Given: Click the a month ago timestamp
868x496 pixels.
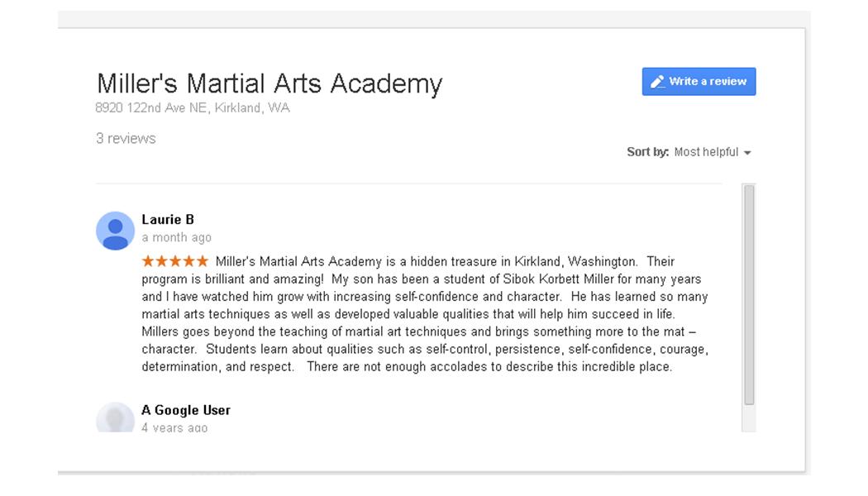Looking at the screenshot, I should pyautogui.click(x=177, y=237).
